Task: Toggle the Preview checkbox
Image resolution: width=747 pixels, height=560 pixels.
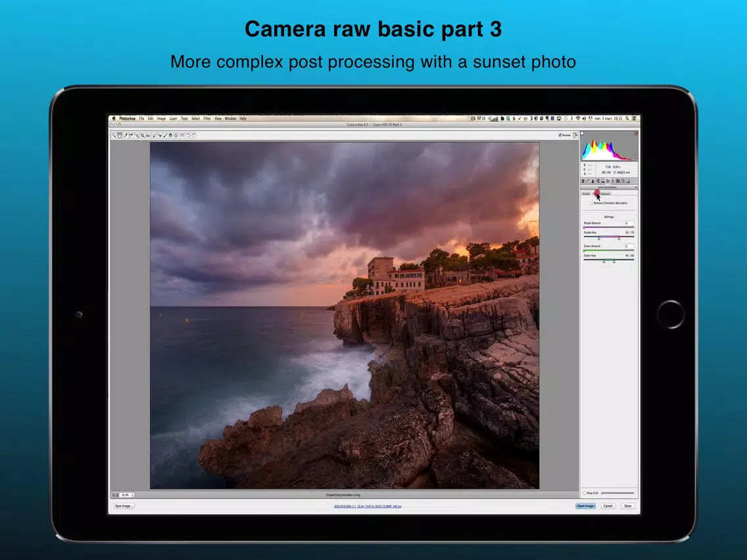Action: click(x=560, y=135)
